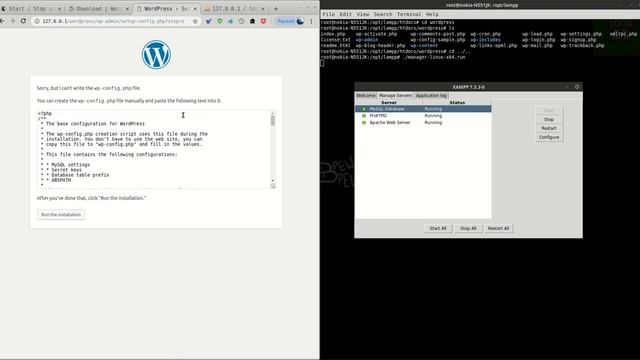Close the WordPress setup tab
This screenshot has width=640, height=360.
pyautogui.click(x=195, y=9)
